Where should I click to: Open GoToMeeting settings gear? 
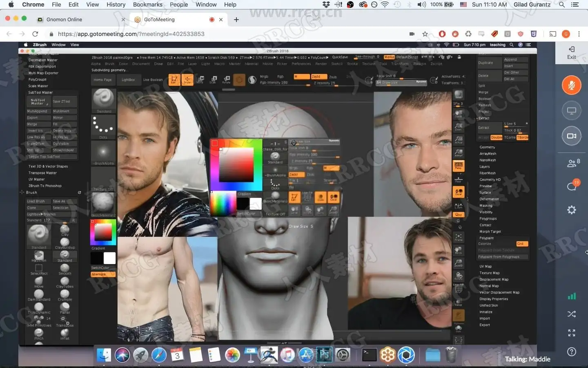[x=572, y=210]
